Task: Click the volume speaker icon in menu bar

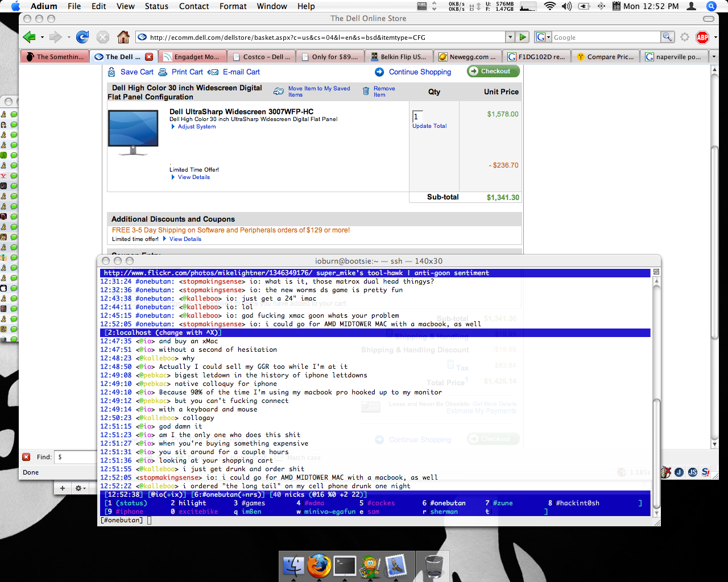Action: (566, 6)
